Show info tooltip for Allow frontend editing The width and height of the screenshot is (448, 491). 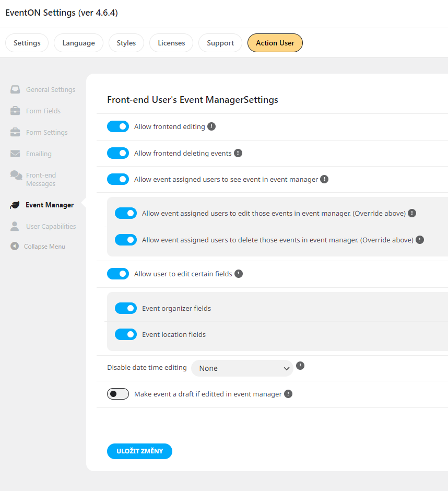point(211,126)
